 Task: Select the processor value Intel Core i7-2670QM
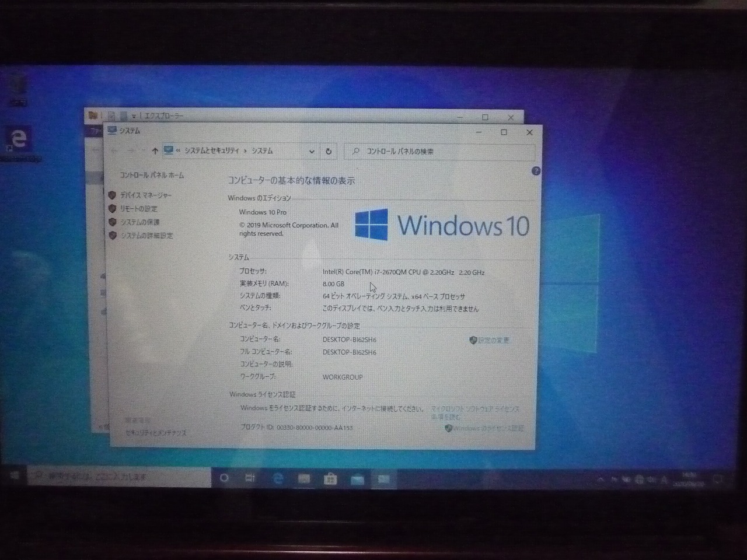(x=404, y=272)
